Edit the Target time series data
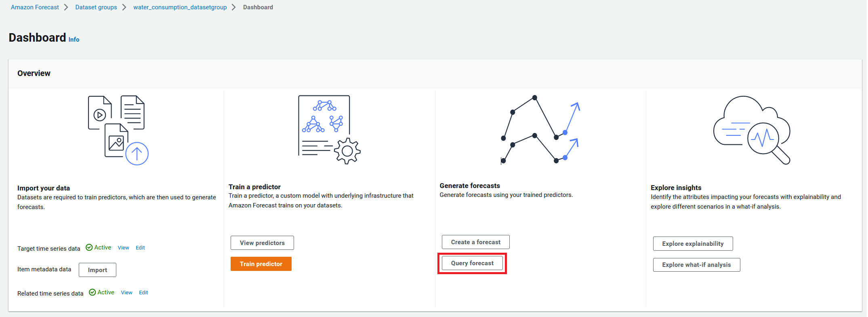Viewport: 868px width, 317px height. click(140, 248)
